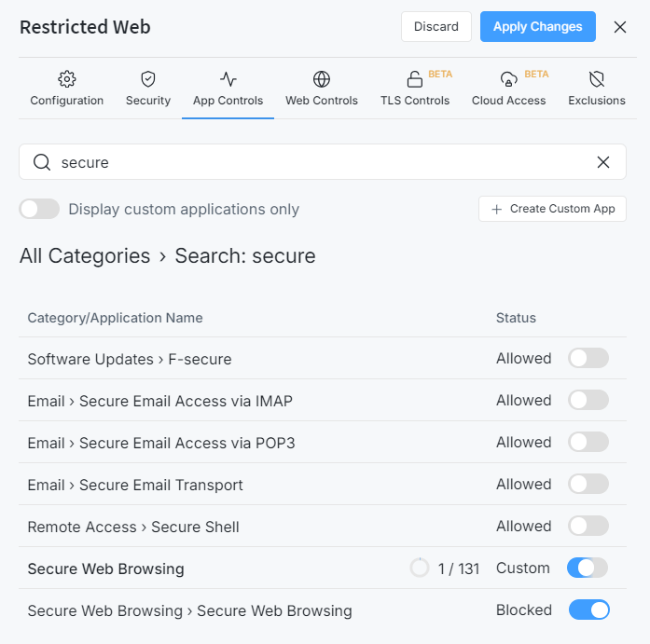
Task: Click the All Categories breadcrumb
Action: (x=85, y=255)
